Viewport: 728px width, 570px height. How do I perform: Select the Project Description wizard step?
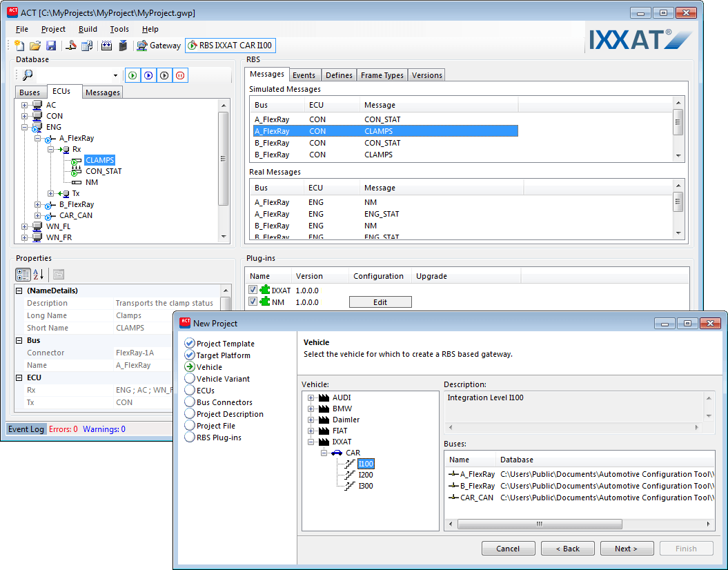(224, 414)
